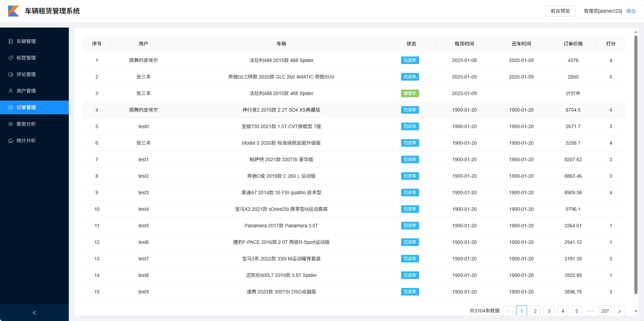Click vehicle 帕萨特 2021款 330TSI 豪华版
The height and width of the screenshot is (321, 644).
click(281, 159)
